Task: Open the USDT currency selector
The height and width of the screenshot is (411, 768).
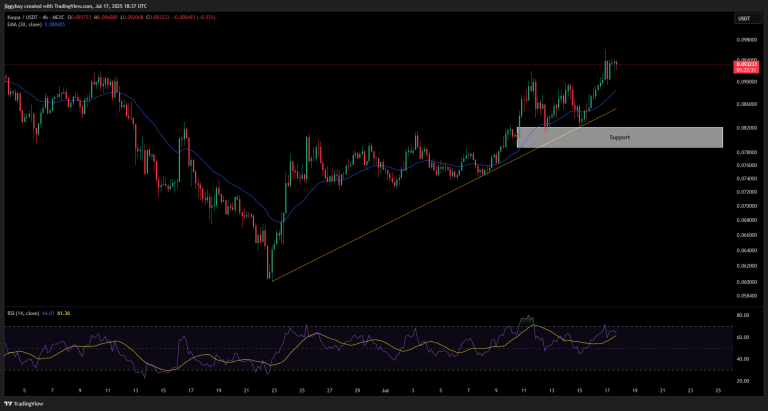Action: 743,18
